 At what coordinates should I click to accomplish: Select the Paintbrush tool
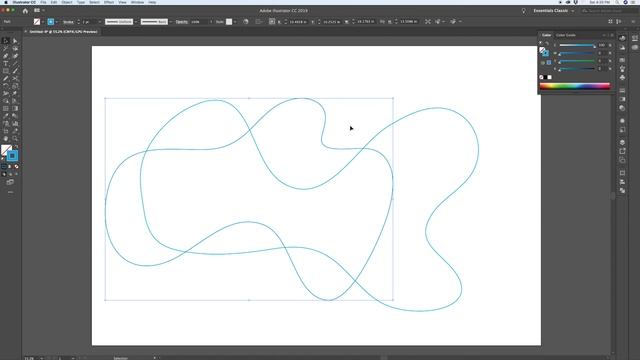point(15,71)
